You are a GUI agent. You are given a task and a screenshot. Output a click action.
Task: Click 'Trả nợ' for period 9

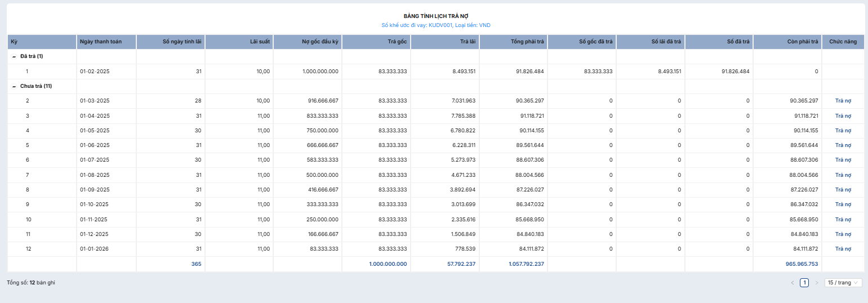tap(843, 204)
